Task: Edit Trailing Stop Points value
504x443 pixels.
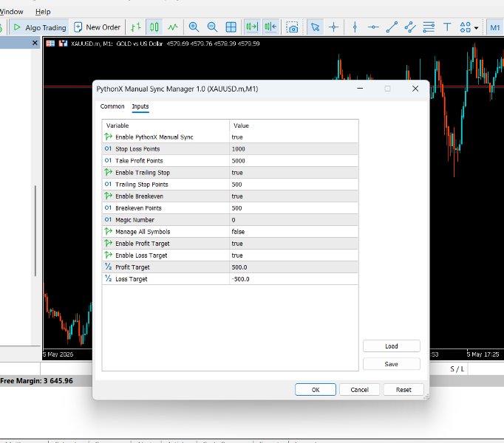Action: (294, 185)
